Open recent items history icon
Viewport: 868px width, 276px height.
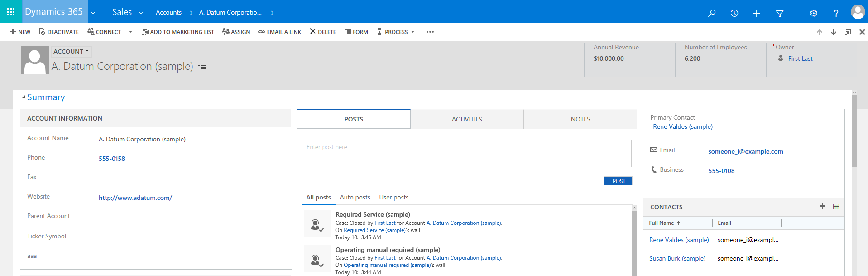[x=734, y=13]
